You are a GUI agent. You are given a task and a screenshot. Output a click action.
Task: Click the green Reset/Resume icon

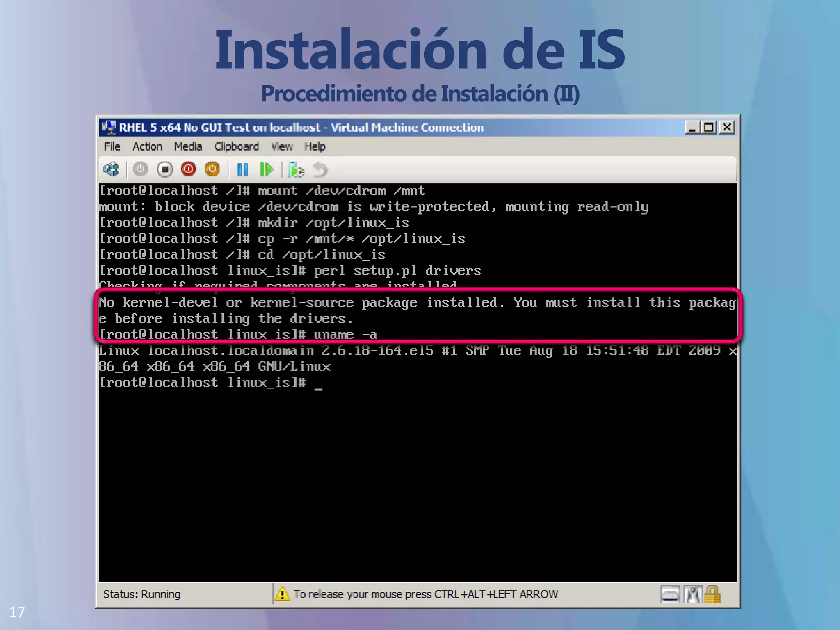(x=267, y=170)
